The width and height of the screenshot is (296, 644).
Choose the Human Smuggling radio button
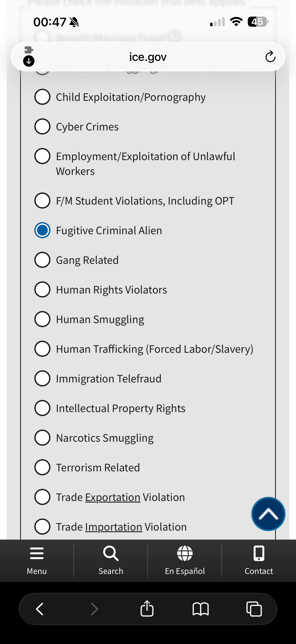(42, 319)
